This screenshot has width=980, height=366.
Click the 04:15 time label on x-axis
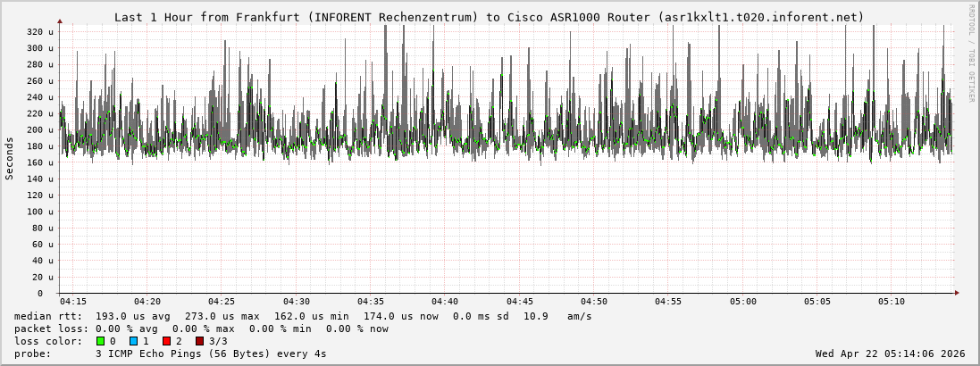point(73,302)
